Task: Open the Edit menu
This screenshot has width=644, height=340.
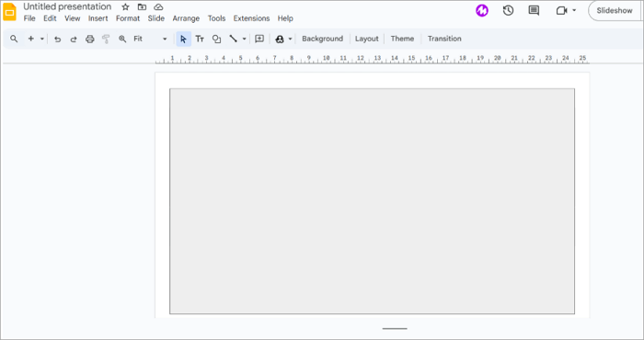Action: point(50,18)
